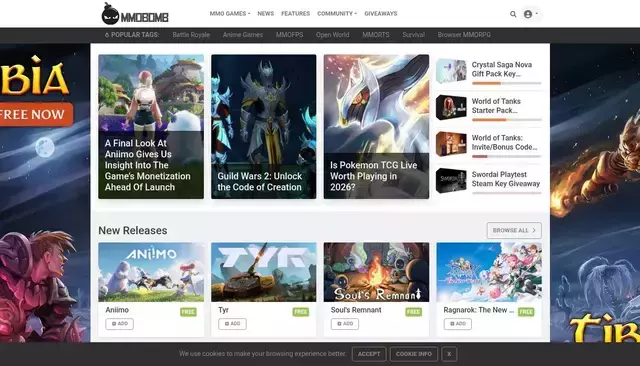640x366 pixels.
Task: Click the MMOBomb logo
Action: [135, 14]
